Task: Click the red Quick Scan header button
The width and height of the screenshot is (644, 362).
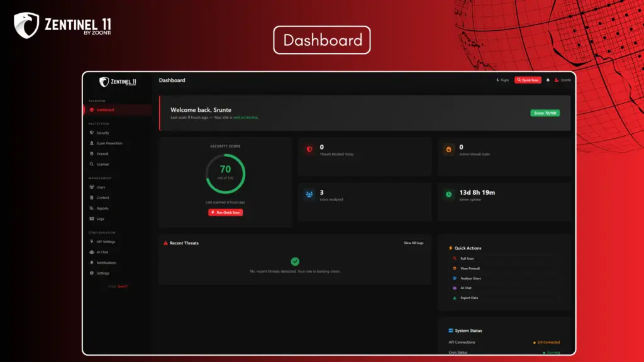Action: (528, 80)
